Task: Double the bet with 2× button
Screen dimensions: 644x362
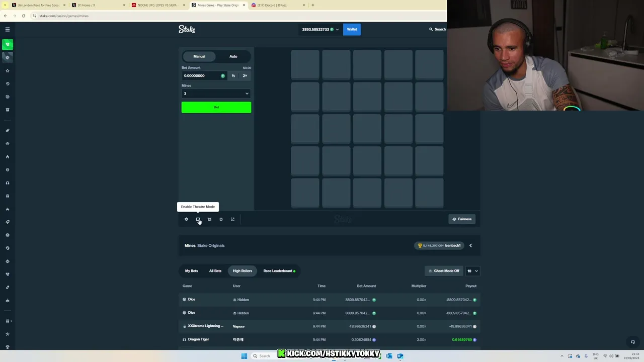Action: [245, 76]
